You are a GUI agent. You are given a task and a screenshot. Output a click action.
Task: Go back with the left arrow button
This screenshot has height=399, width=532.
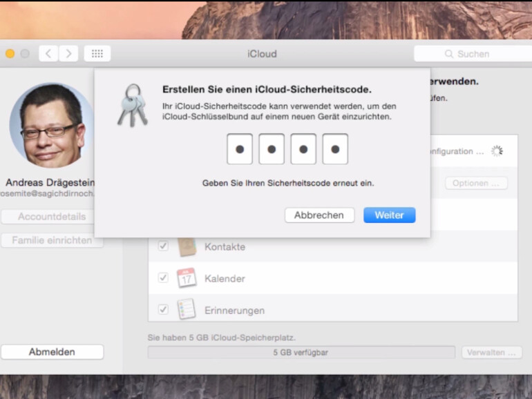point(48,54)
